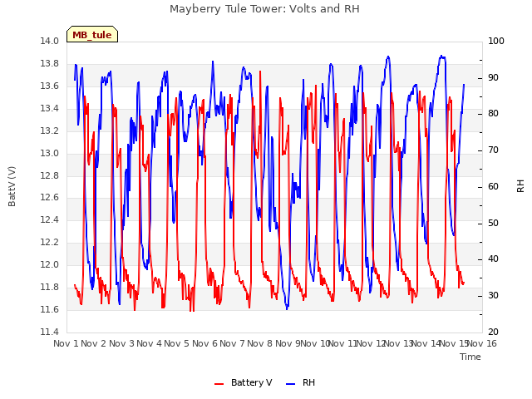Viewport: 532px width, 399px height.
Task: Select the 'RH' legend label text
Action: pyautogui.click(x=308, y=382)
